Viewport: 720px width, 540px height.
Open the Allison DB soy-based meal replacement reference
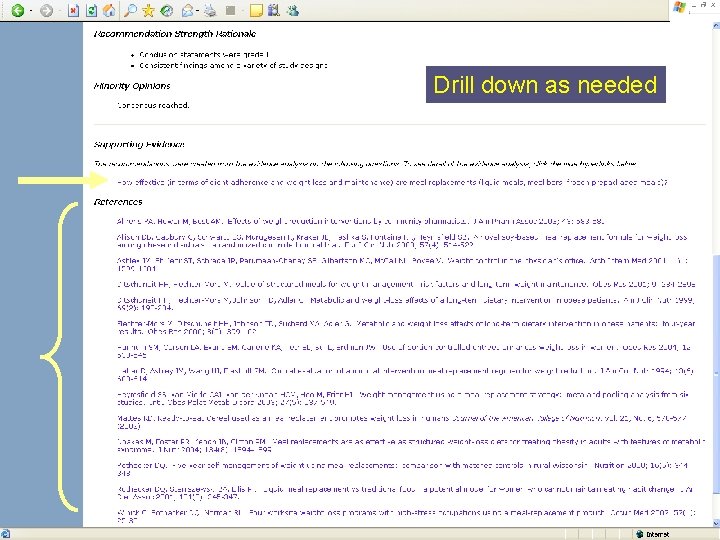[402, 241]
